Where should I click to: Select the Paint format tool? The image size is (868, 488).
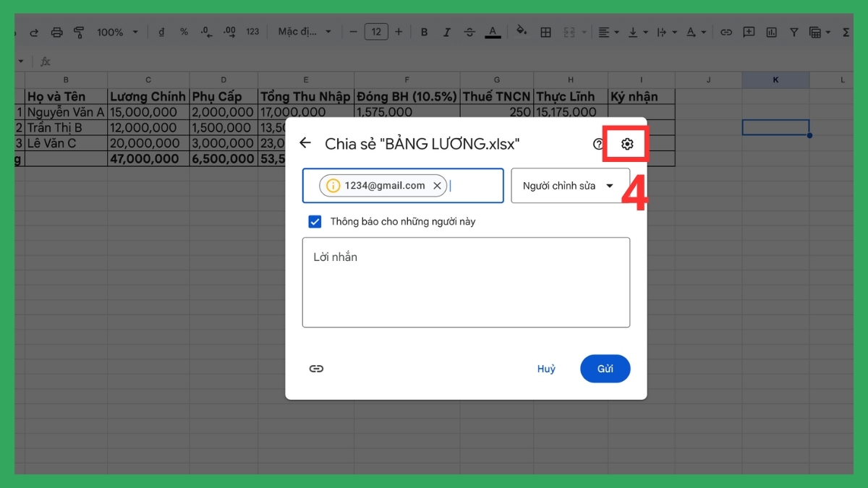coord(80,32)
